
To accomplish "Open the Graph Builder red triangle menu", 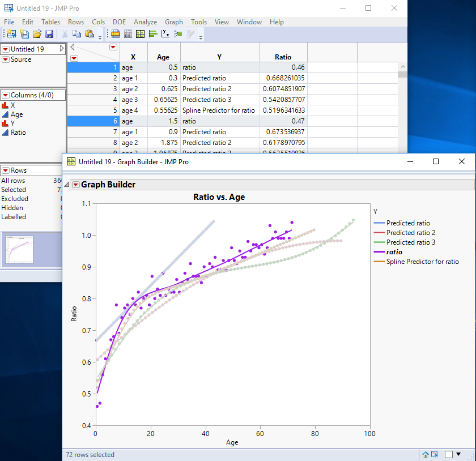I will click(75, 185).
